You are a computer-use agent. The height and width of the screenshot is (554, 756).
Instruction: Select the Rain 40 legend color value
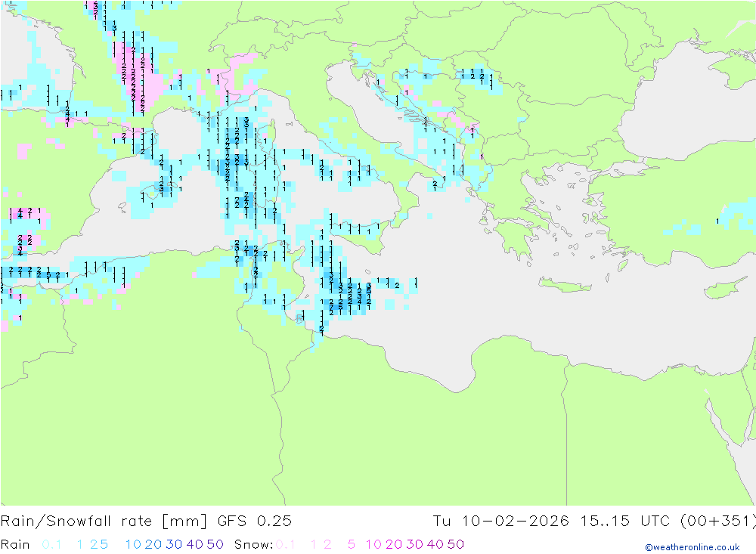click(x=195, y=544)
